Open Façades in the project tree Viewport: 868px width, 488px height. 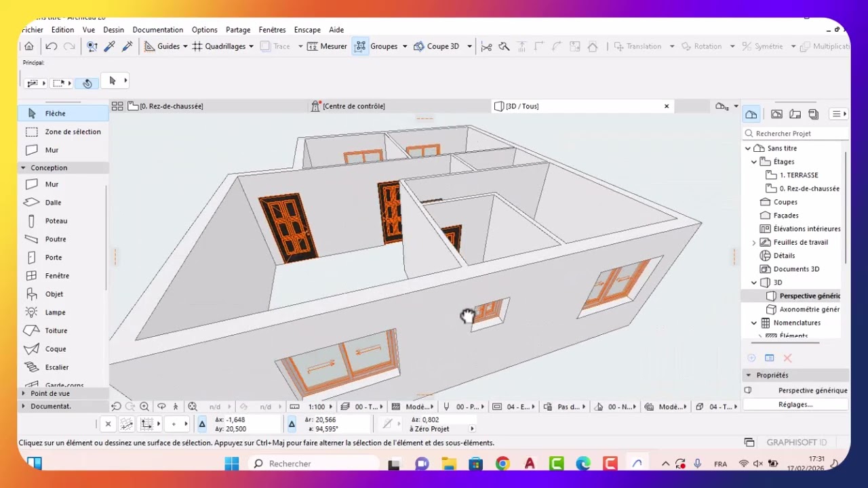click(x=786, y=215)
